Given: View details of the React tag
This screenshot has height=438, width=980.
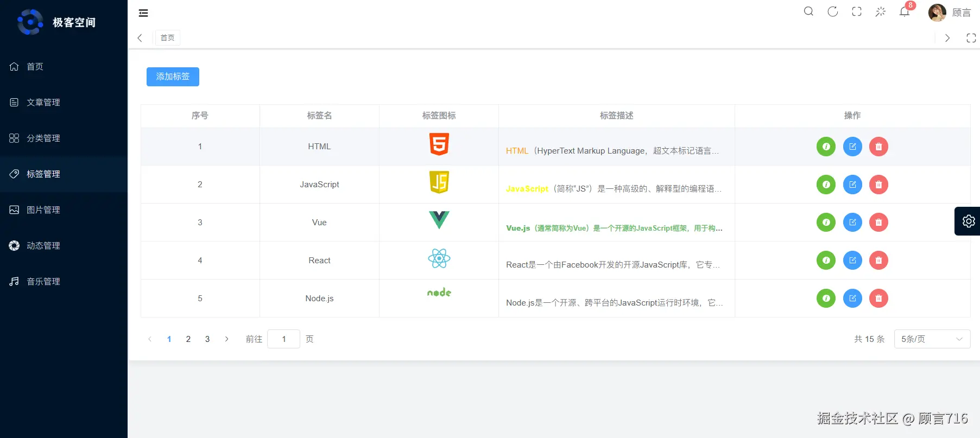Looking at the screenshot, I should [826, 261].
